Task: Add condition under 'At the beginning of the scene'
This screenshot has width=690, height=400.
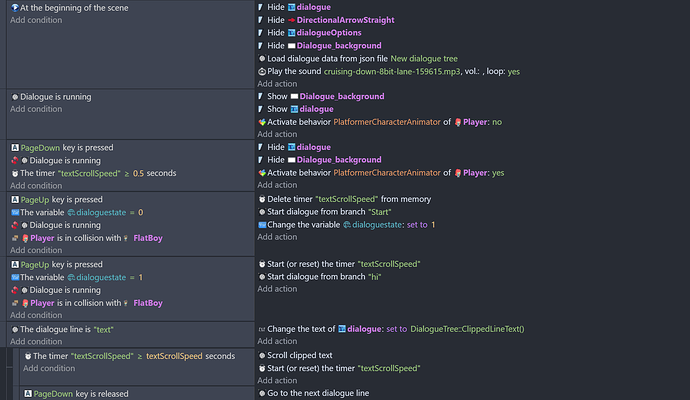Action: 36,20
